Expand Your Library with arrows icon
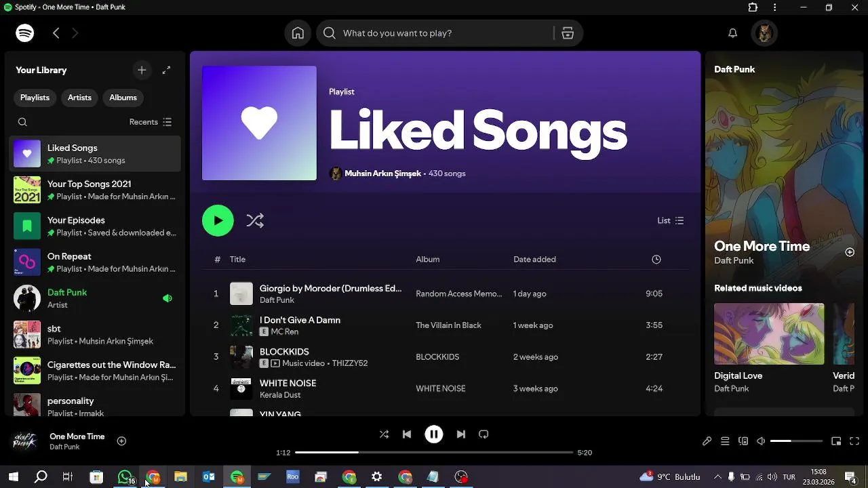Viewport: 868px width, 488px height. point(167,70)
